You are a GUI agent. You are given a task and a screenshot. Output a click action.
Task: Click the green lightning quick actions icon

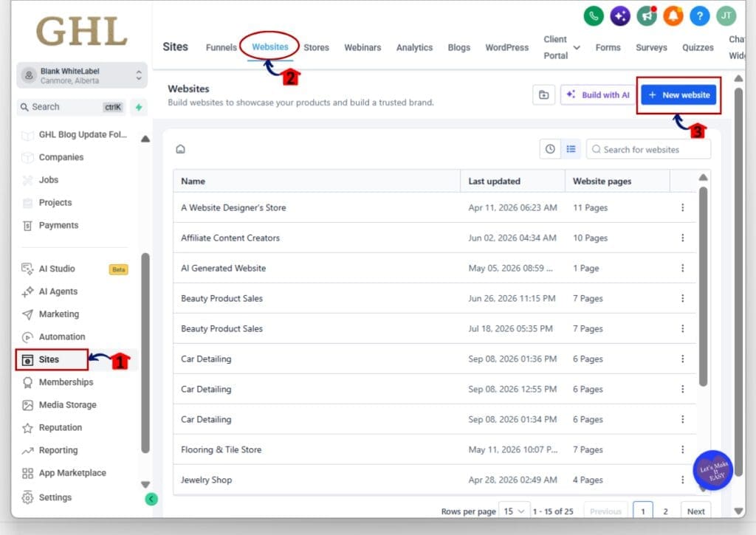(x=139, y=107)
